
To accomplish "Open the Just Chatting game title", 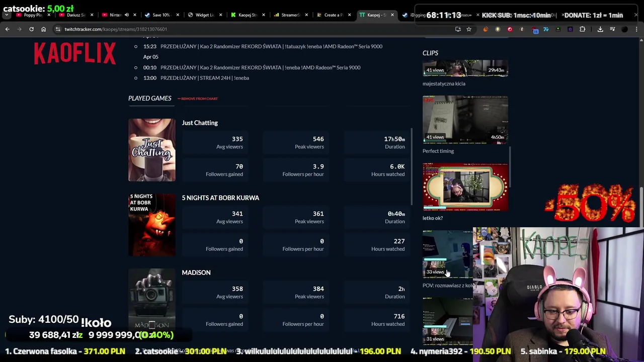I will (200, 123).
